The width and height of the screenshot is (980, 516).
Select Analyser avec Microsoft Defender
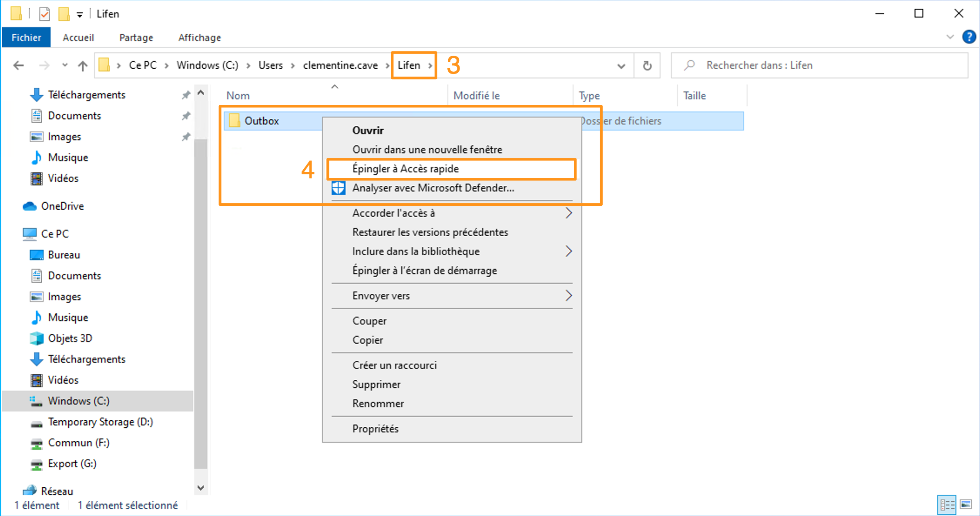coord(452,188)
